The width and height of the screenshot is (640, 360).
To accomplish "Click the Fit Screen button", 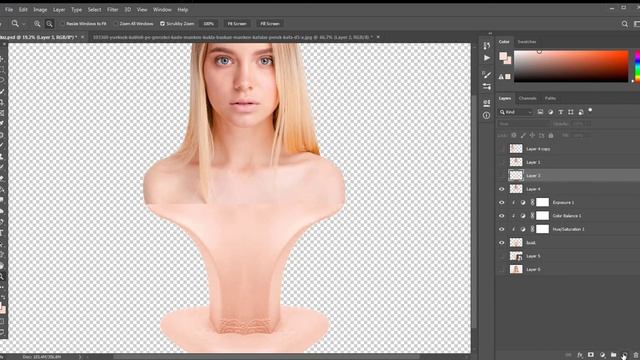I will click(x=237, y=24).
